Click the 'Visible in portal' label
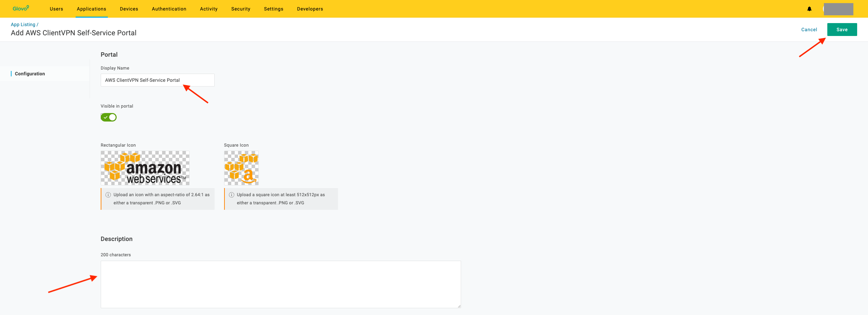Screen dimensions: 868x315 pos(117,106)
